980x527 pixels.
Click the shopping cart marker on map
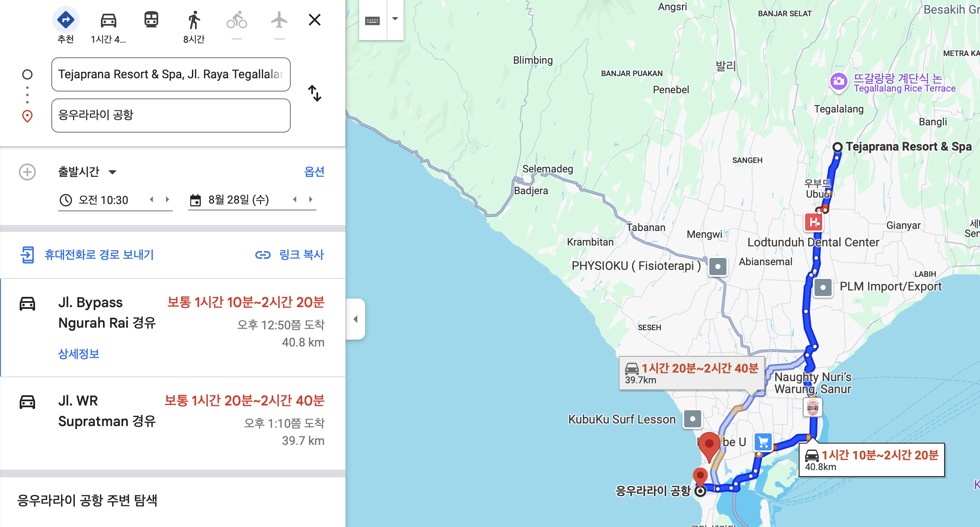[763, 442]
